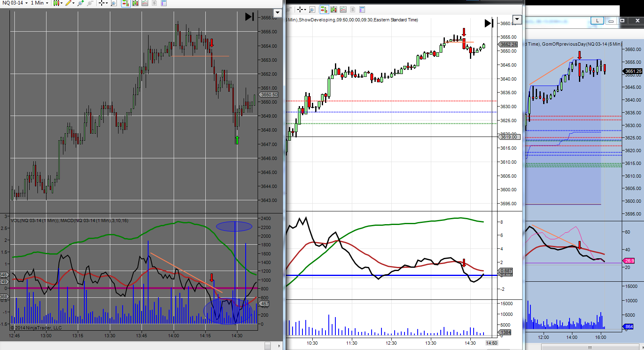This screenshot has height=350, width=644.
Task: Open the 1 Min interval selector
Action: [x=40, y=3]
